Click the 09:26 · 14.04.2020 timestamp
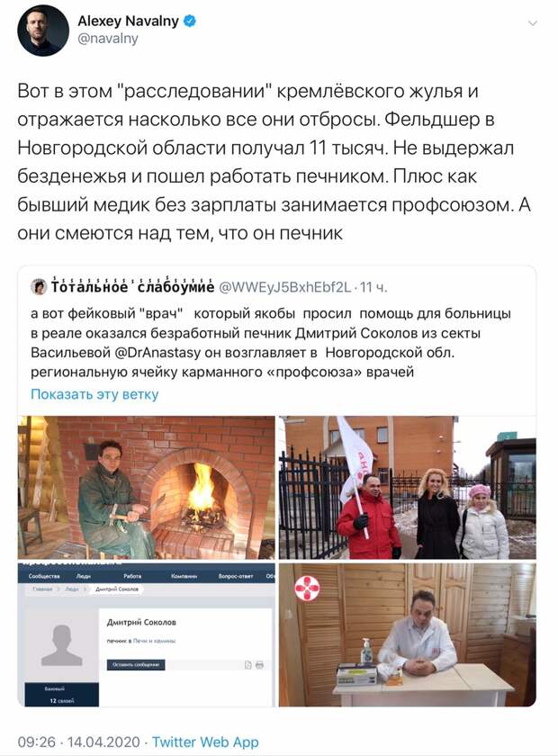 [78, 742]
